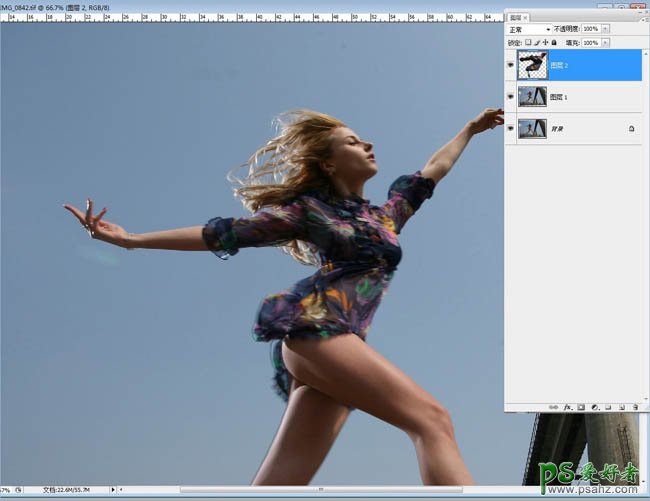Image resolution: width=650 pixels, height=501 pixels.
Task: Hide layer 图层 2 with eye icon
Action: click(511, 65)
